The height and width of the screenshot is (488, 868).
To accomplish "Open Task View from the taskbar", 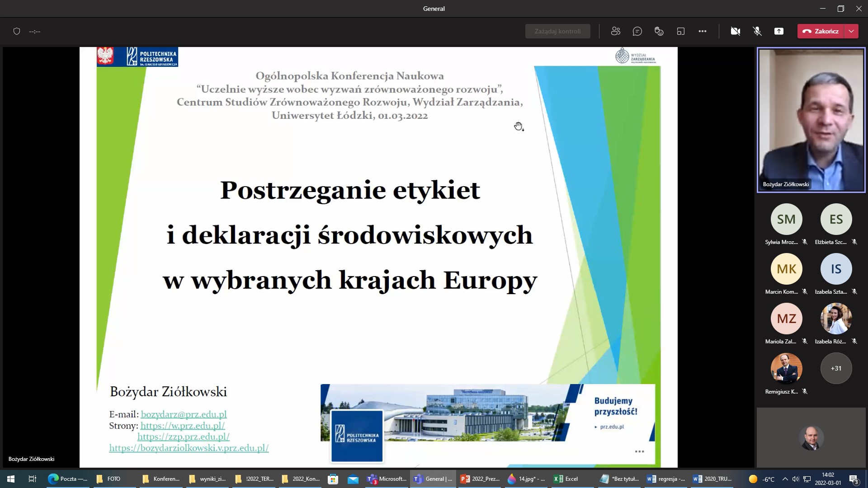I will (x=32, y=479).
